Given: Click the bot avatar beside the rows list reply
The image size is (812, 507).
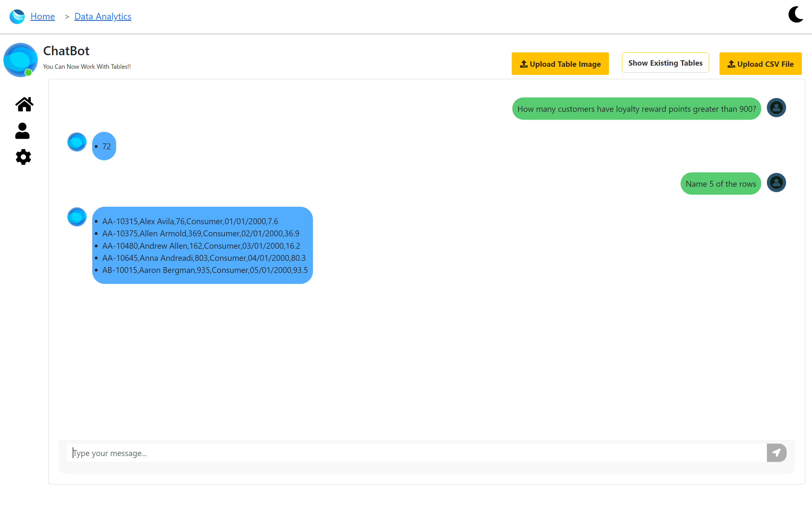Looking at the screenshot, I should coord(77,217).
